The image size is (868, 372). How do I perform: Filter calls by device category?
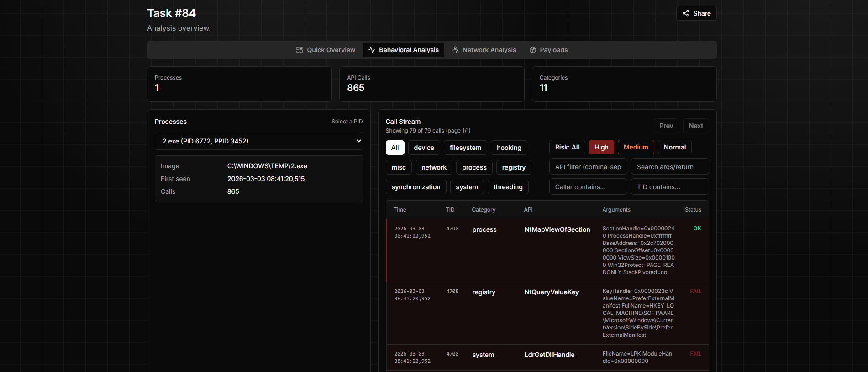tap(424, 148)
